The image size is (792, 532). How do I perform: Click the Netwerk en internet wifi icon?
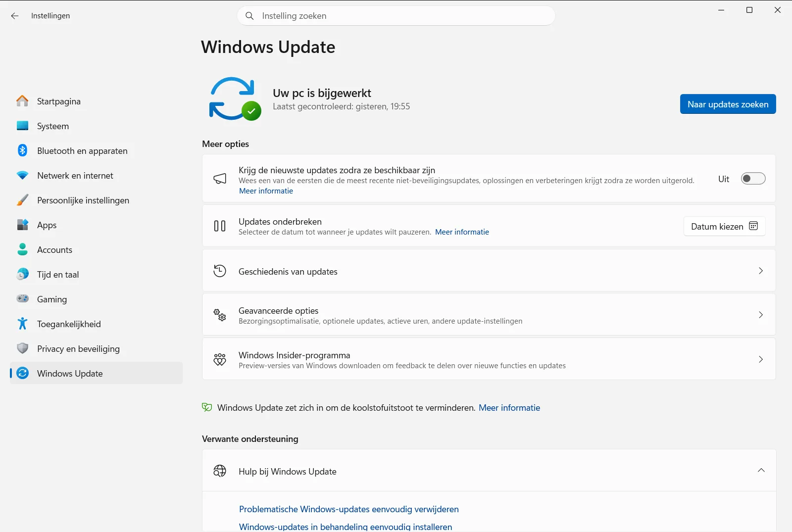point(22,175)
